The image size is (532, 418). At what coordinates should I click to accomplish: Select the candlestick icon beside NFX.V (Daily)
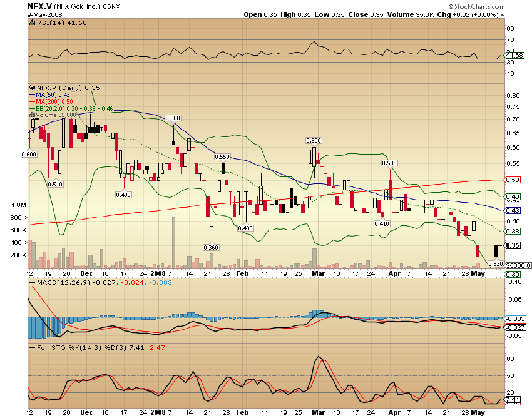pyautogui.click(x=31, y=88)
